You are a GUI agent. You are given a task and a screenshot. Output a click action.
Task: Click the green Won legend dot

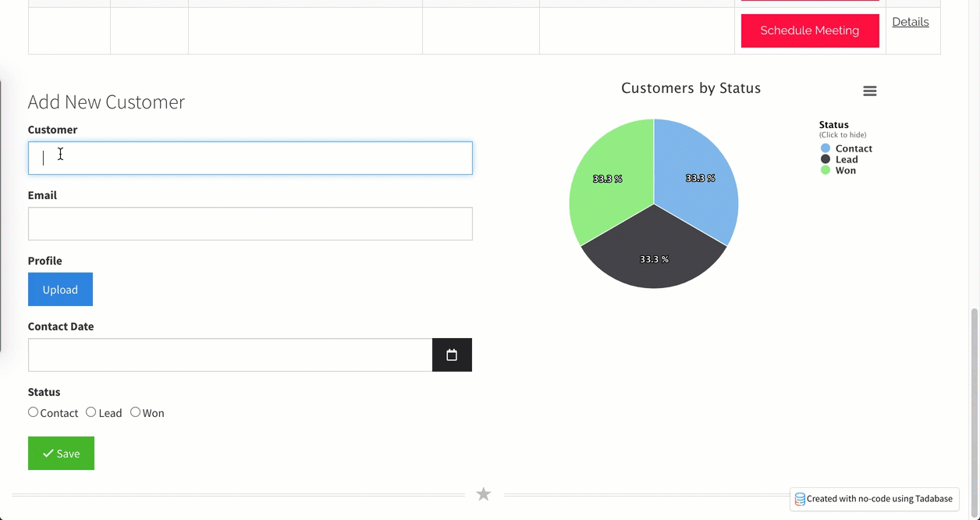tap(826, 170)
